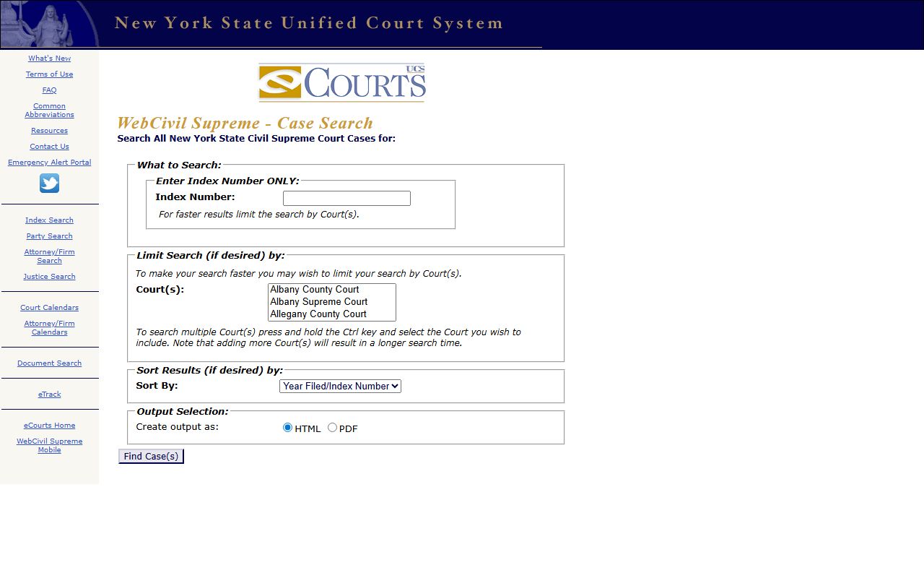Open the Contact Us link

pos(50,147)
